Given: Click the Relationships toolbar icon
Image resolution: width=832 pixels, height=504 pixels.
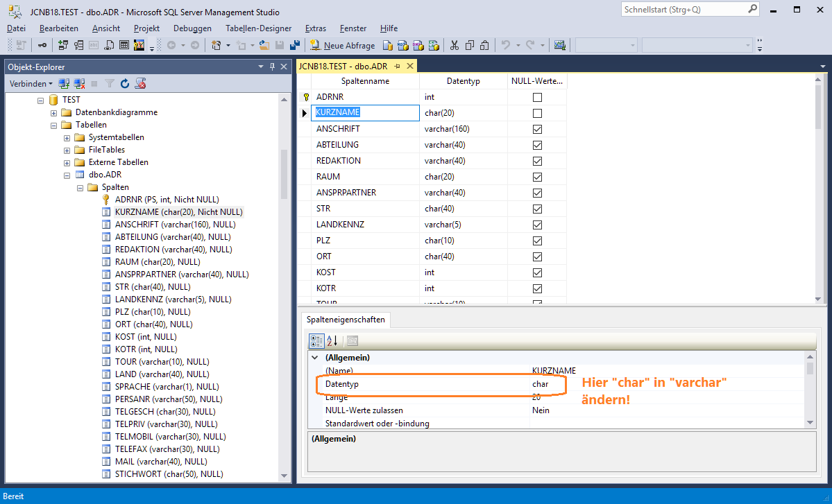Looking at the screenshot, I should point(63,45).
